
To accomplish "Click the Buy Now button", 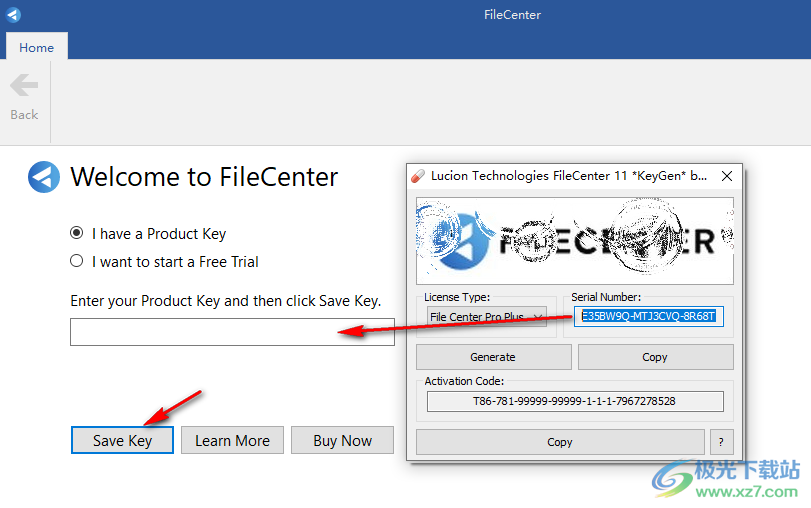I will (342, 440).
